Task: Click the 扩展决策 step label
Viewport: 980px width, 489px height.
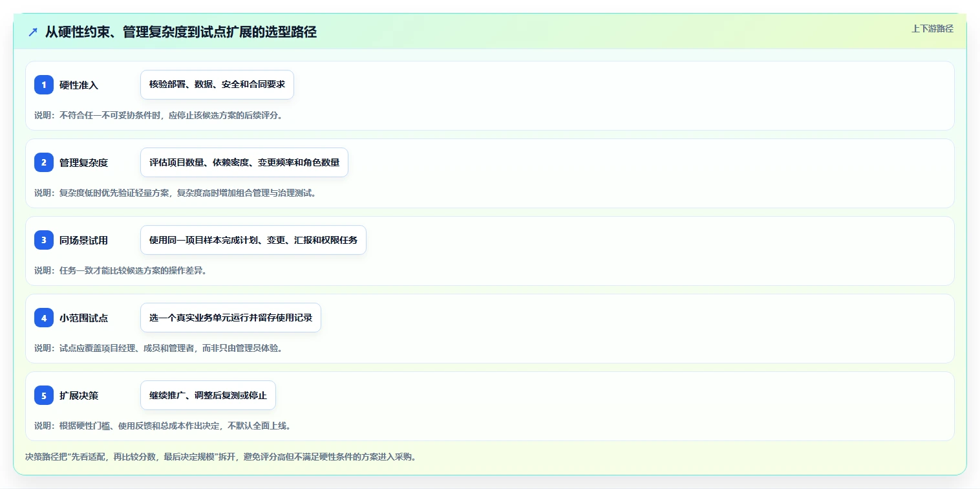Action: (x=79, y=395)
